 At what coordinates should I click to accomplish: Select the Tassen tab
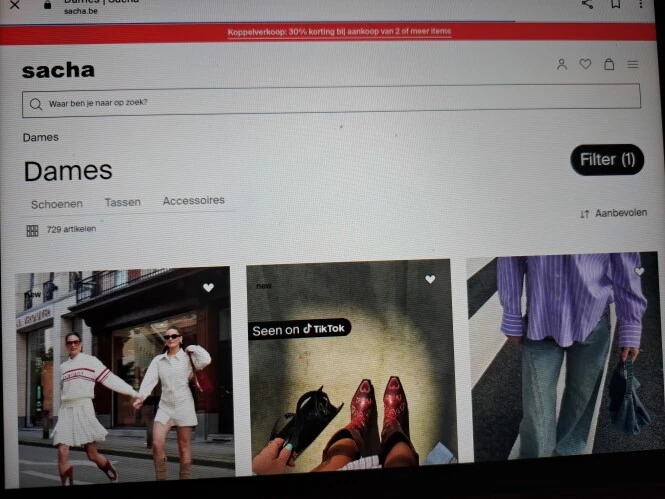[x=123, y=203]
